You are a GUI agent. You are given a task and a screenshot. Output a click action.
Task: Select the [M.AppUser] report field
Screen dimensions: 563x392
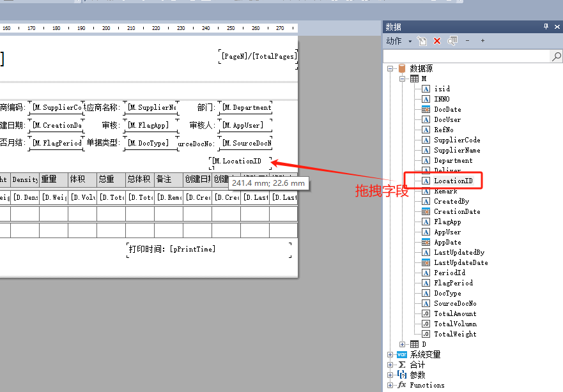pos(245,125)
